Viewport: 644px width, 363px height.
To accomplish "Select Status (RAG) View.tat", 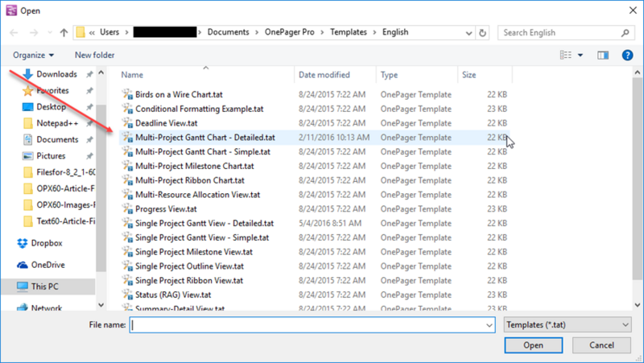I will click(173, 295).
